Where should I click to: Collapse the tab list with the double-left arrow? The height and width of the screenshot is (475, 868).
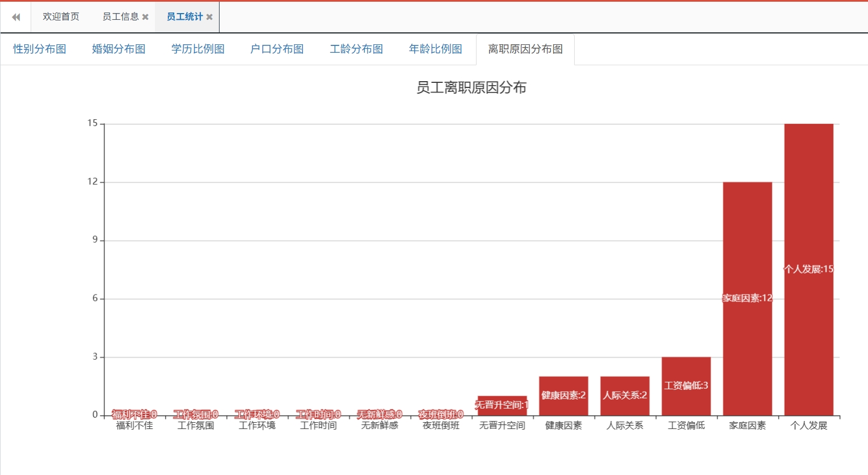15,16
